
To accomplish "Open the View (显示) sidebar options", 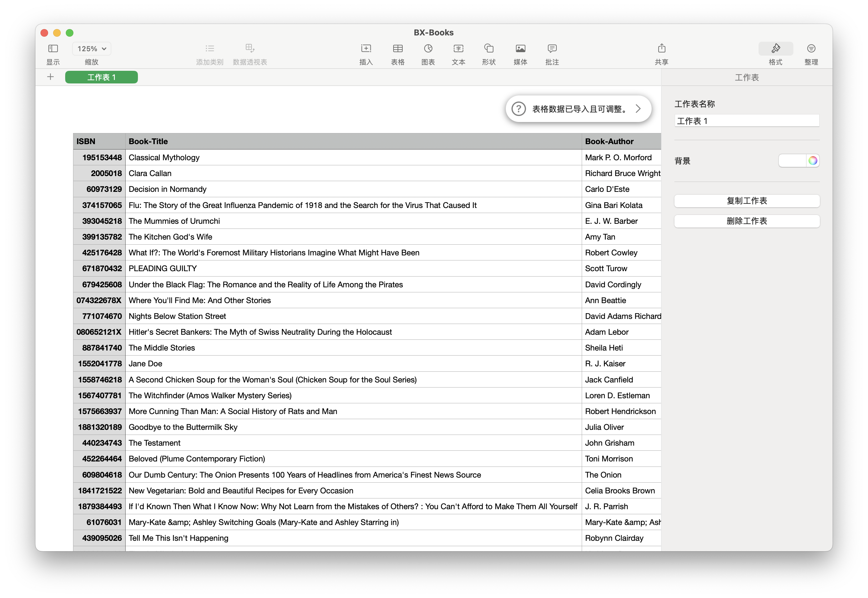I will coord(53,49).
